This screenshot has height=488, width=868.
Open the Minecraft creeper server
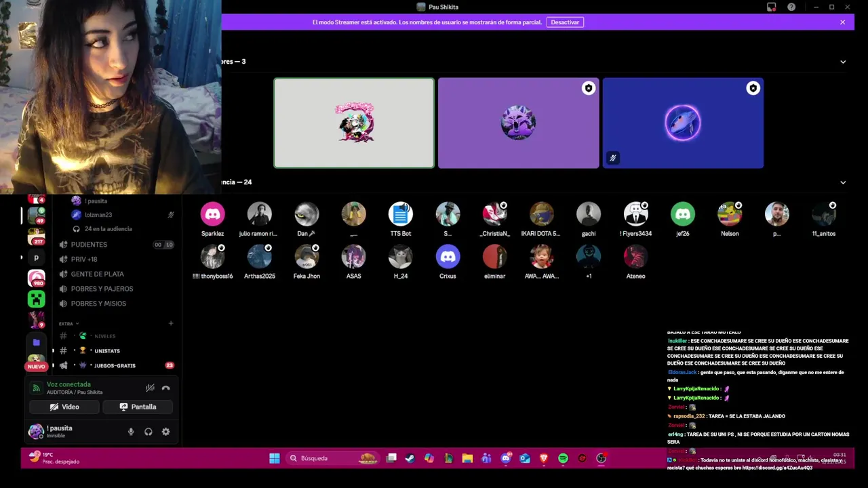click(36, 298)
